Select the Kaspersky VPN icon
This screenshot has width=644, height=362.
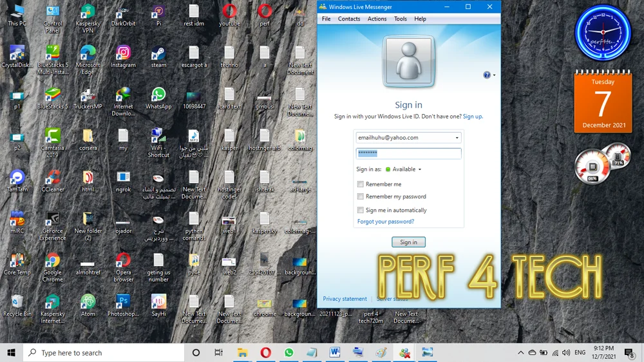[x=88, y=19]
